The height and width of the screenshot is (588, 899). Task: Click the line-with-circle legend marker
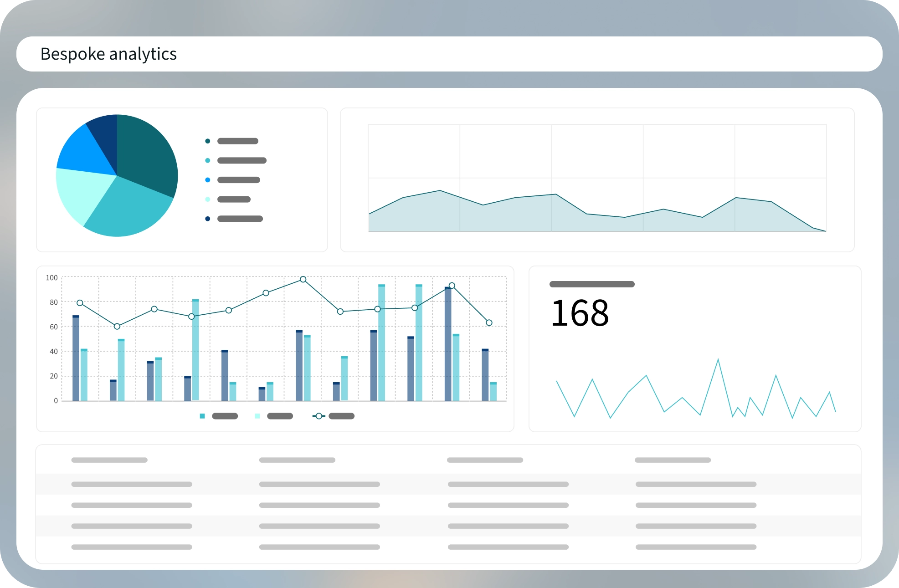click(x=319, y=416)
